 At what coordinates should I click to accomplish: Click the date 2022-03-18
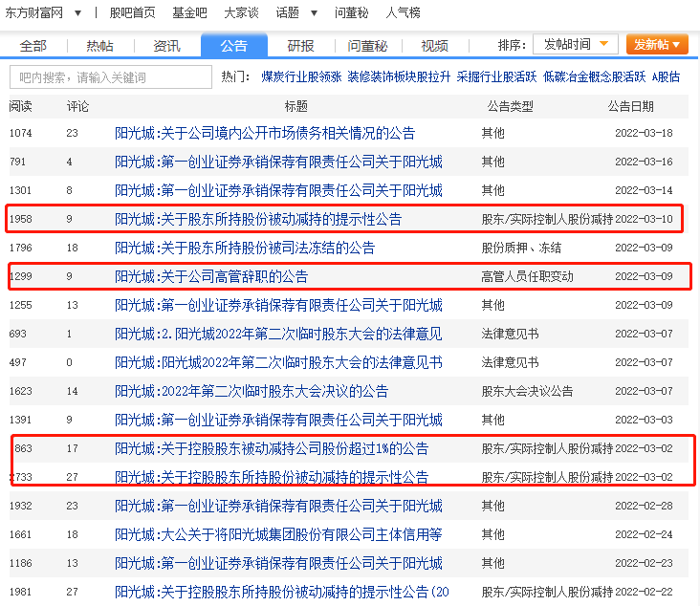click(644, 133)
